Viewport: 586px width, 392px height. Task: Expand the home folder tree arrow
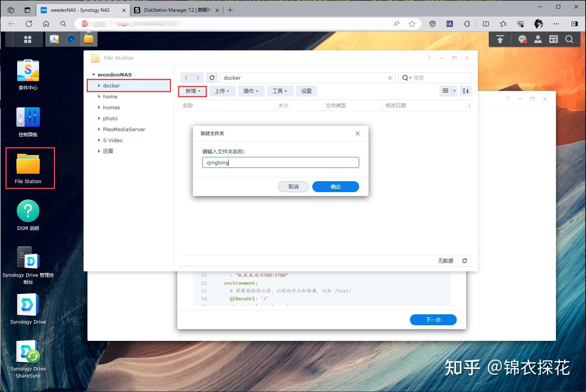[x=99, y=96]
